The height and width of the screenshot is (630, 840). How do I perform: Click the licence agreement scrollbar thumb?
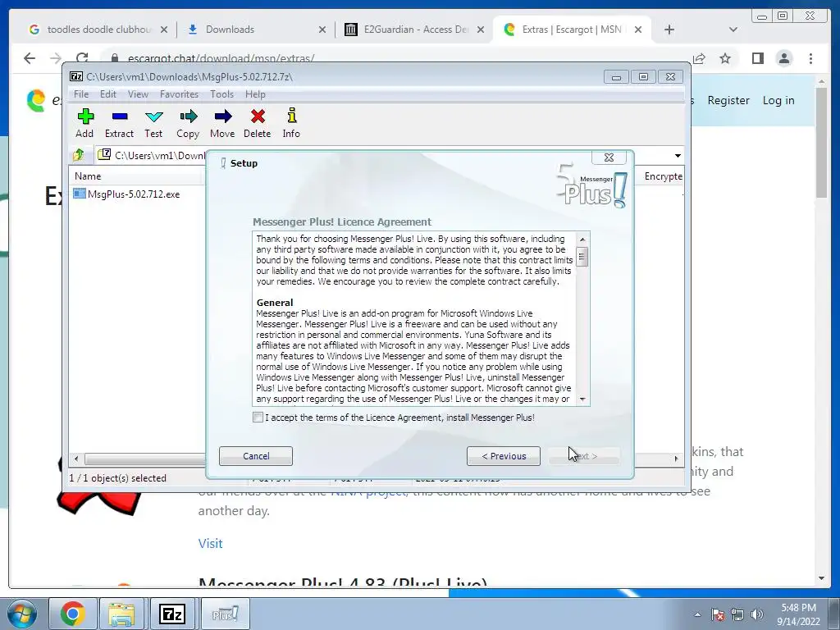(x=582, y=257)
